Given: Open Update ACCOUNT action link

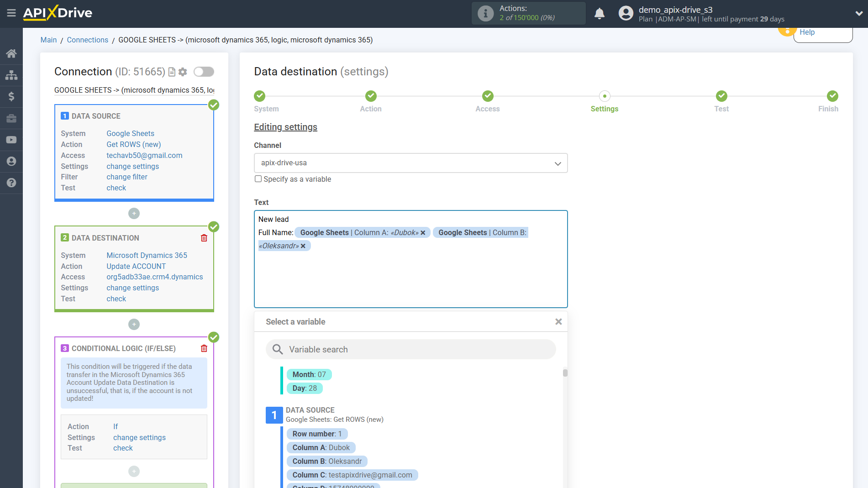Looking at the screenshot, I should [x=136, y=266].
